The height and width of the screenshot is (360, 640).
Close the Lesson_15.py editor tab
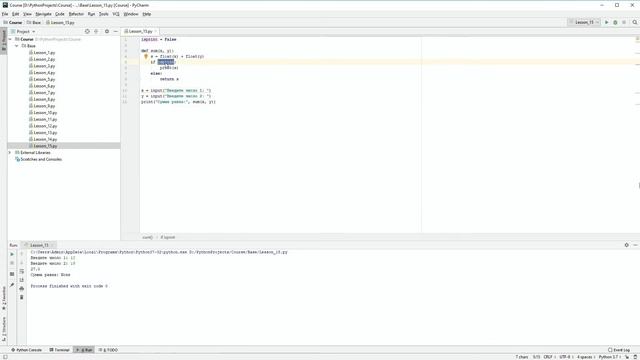pos(156,31)
